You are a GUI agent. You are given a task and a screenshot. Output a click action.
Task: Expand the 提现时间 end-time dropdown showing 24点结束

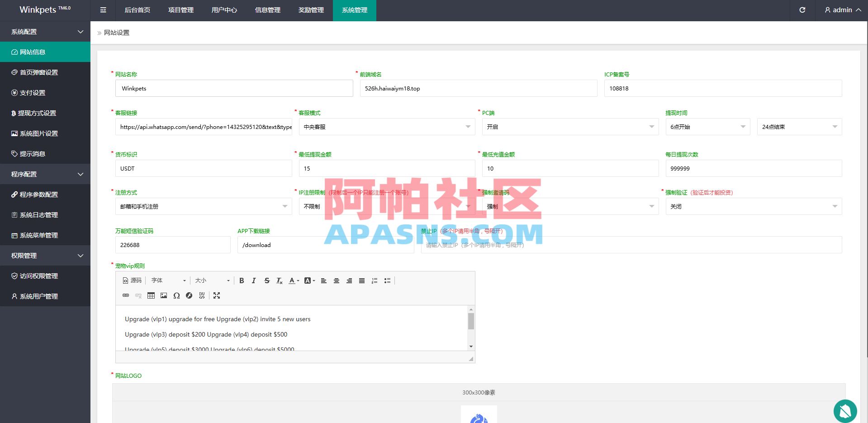pyautogui.click(x=799, y=127)
